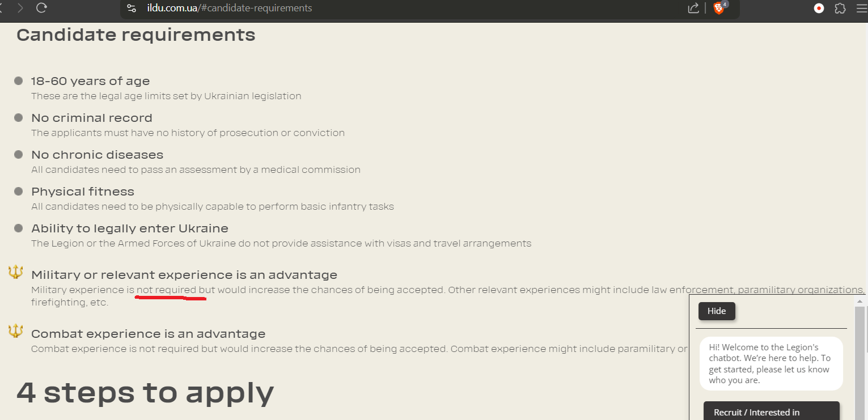Click the chatbot welcome message bubble
Screen dimensions: 868x420
(771, 363)
